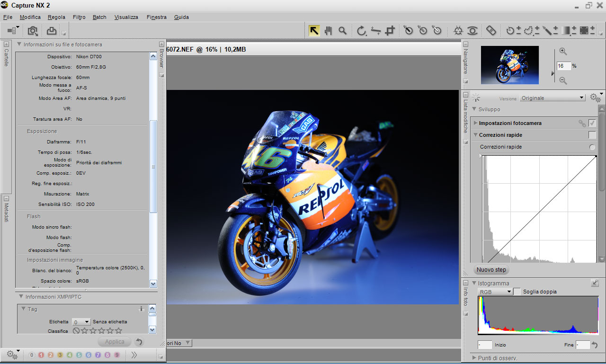Open the Modifica menu

[30, 17]
